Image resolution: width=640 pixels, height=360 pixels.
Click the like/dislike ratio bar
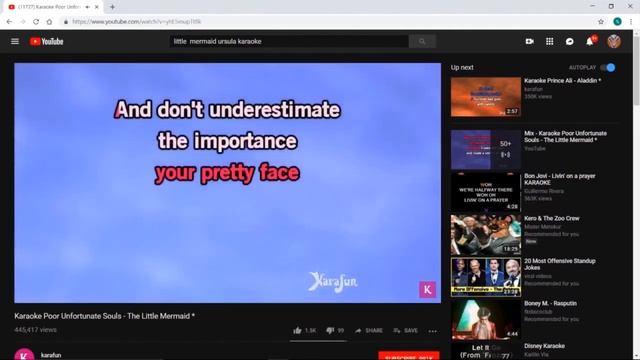[x=318, y=340]
